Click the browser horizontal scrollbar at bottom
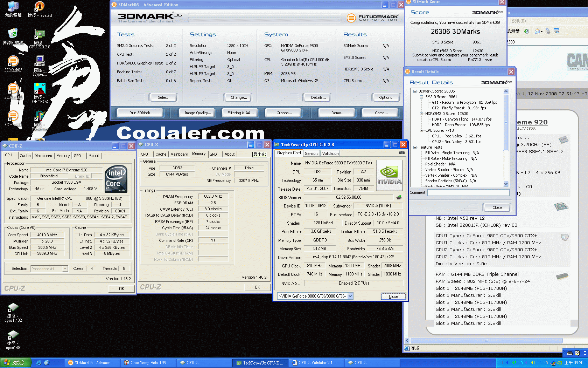The height and width of the screenshot is (368, 588). (x=486, y=341)
